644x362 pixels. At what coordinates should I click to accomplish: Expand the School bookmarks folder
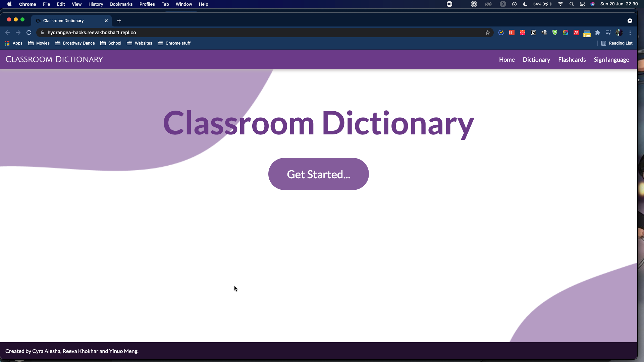click(111, 43)
